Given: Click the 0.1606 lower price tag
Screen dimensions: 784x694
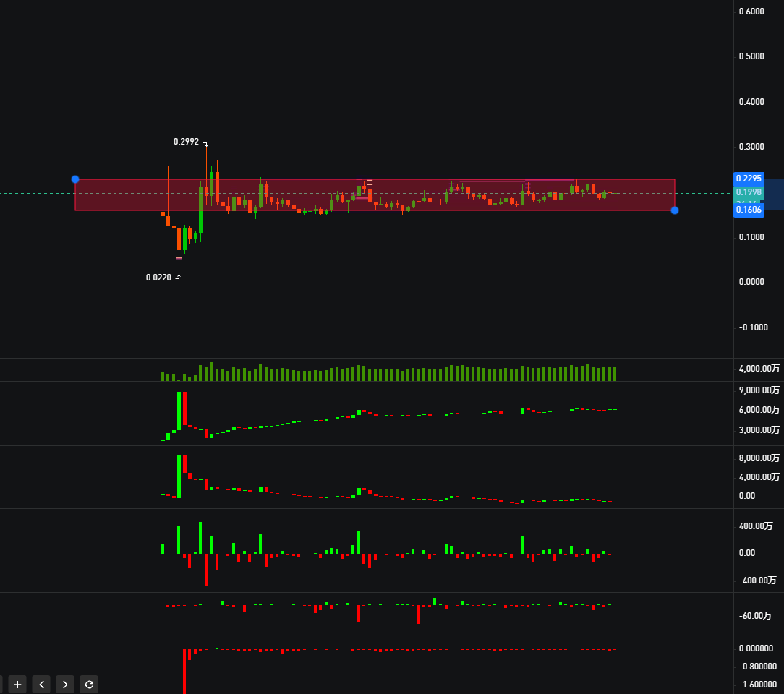Looking at the screenshot, I should [x=749, y=210].
